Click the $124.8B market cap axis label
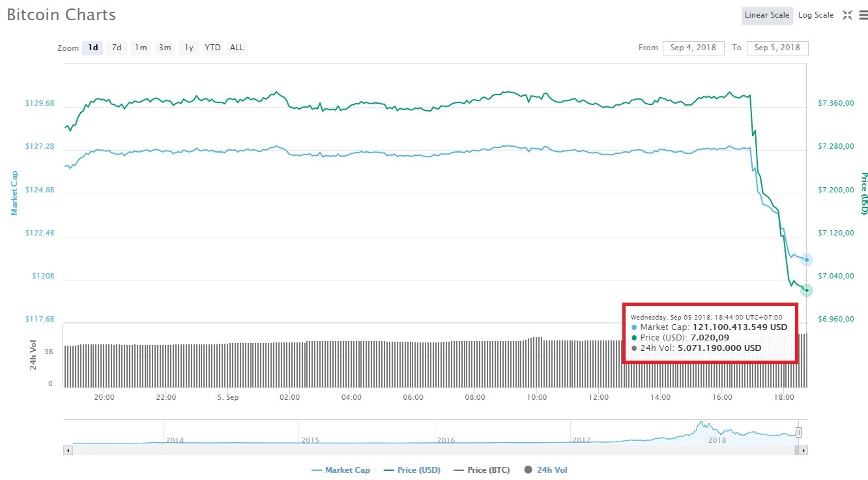 tap(40, 190)
